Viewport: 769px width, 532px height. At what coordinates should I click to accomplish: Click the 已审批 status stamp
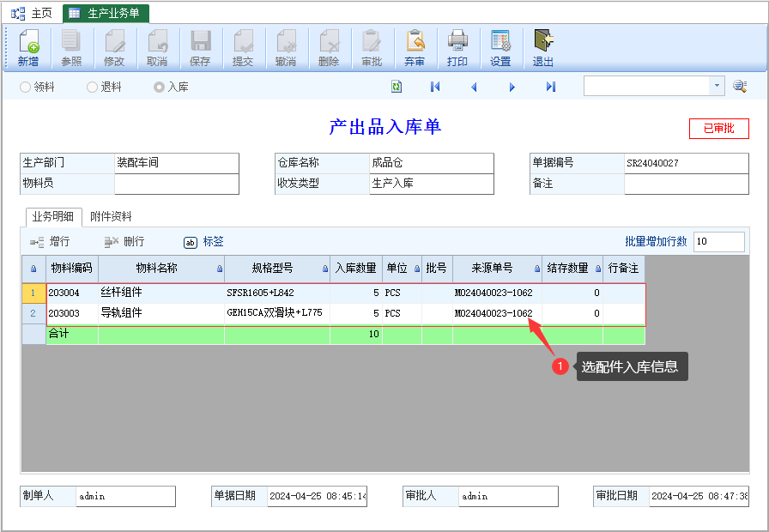719,129
